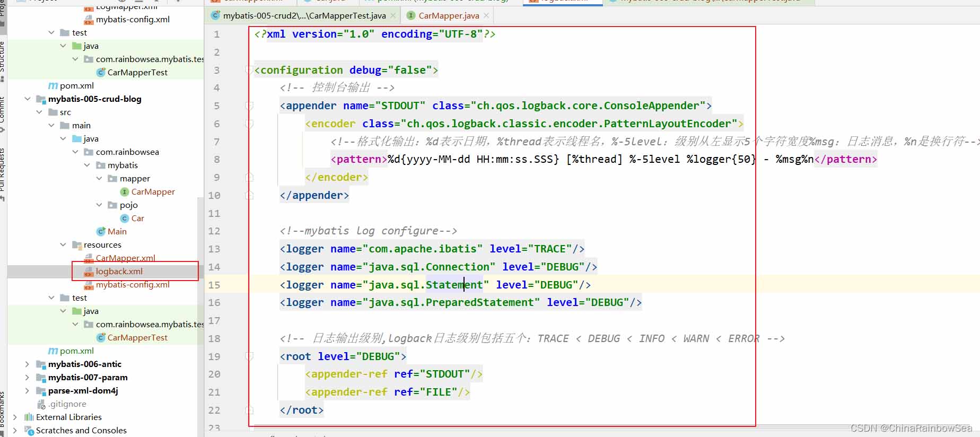Select the pojo package label
Screen dimensions: 980x437
tap(129, 205)
